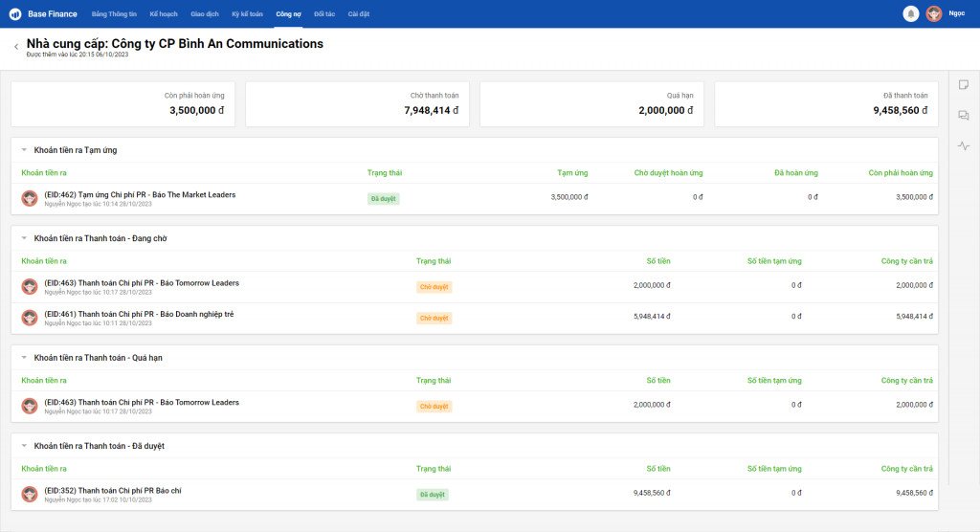Click the Còn phải hoàn ứng column header
Viewport: 980px width, 532px height.
click(901, 173)
